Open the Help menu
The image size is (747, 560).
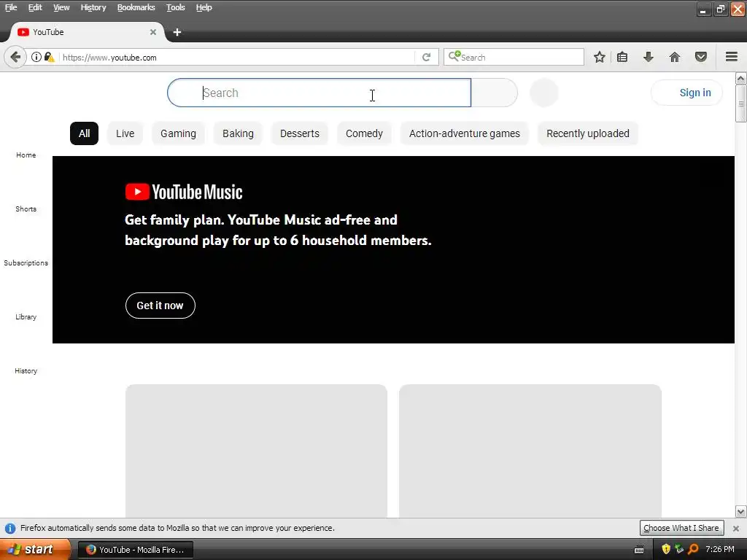coord(204,7)
